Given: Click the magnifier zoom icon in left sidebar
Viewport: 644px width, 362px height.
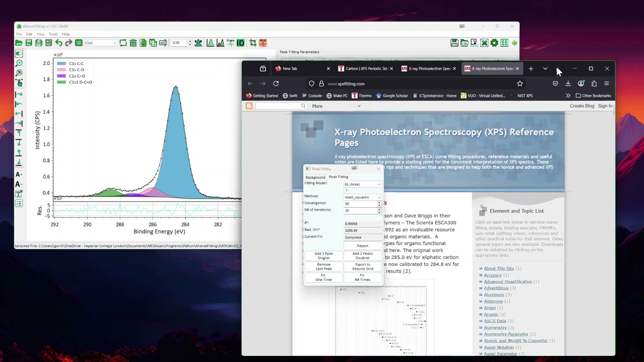Looking at the screenshot, I should tap(19, 63).
